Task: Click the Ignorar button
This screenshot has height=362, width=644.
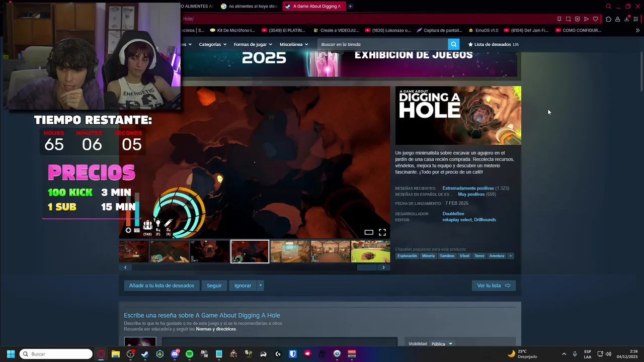Action: point(243,286)
